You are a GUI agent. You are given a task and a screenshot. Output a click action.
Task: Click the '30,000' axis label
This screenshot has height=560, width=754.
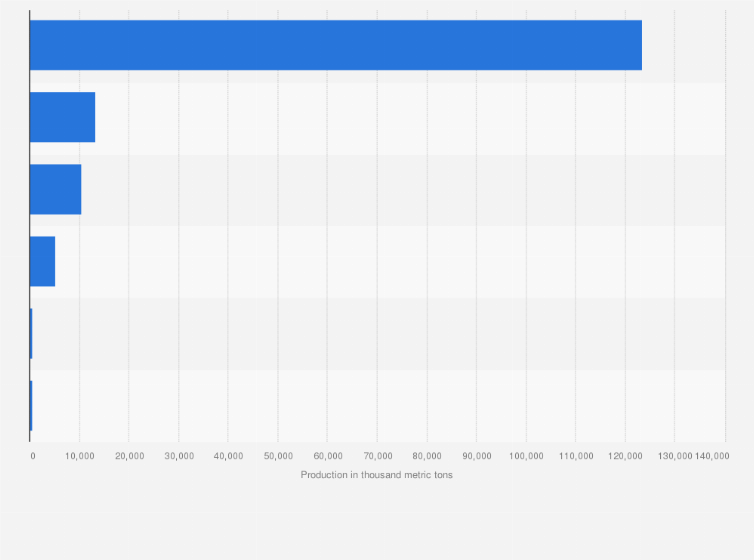[179, 456]
